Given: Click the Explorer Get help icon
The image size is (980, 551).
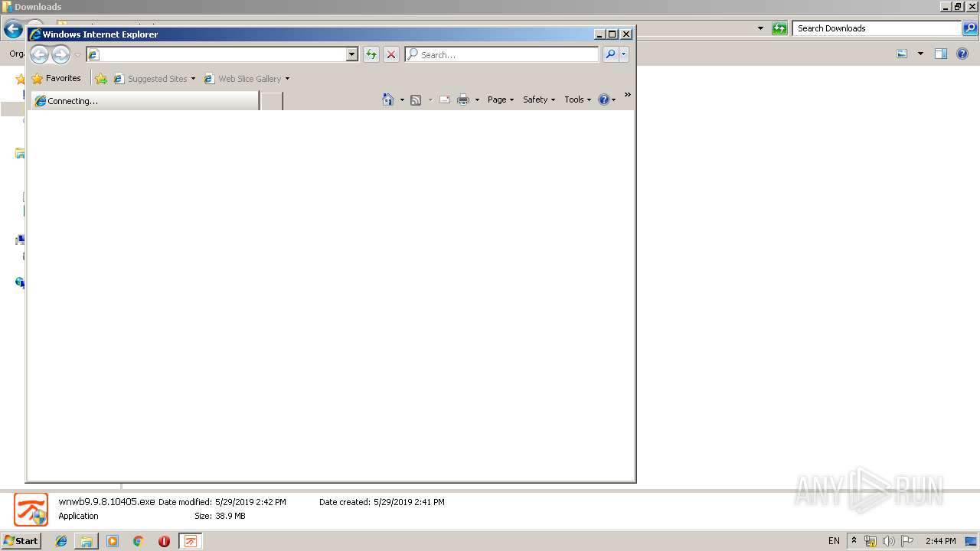Looking at the screenshot, I should [x=962, y=54].
